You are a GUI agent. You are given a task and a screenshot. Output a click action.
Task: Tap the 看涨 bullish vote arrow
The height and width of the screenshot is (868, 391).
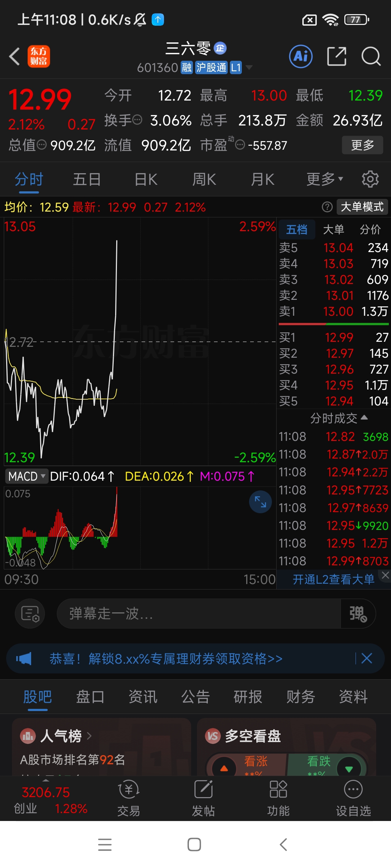click(224, 768)
